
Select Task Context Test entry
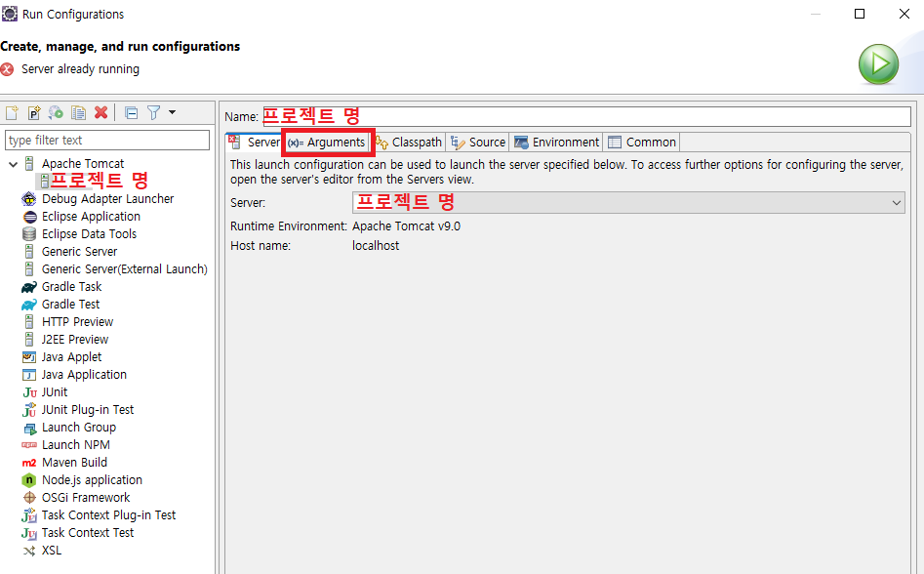click(x=87, y=533)
